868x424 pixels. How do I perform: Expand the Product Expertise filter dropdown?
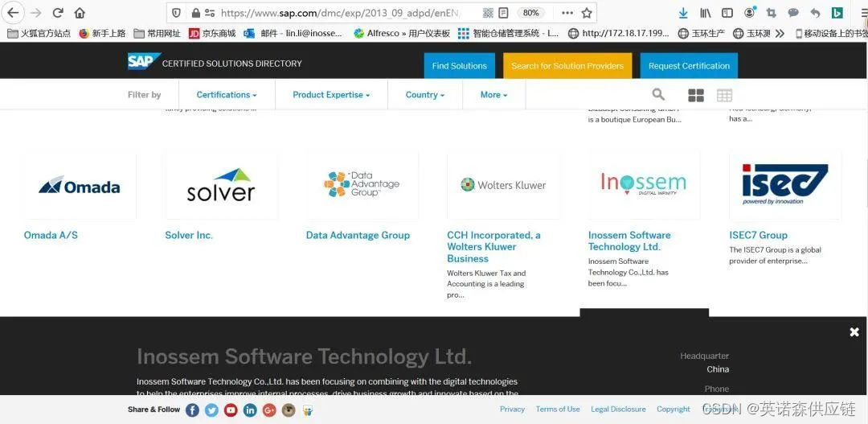[x=331, y=95]
